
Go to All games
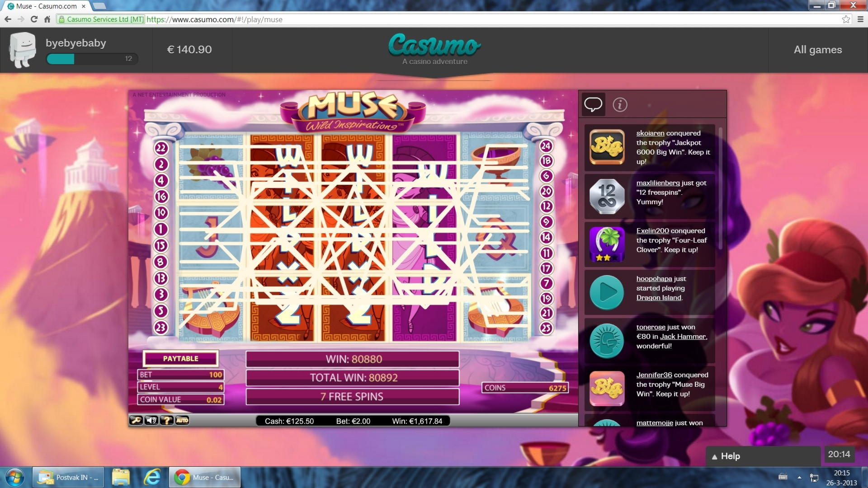pyautogui.click(x=818, y=50)
